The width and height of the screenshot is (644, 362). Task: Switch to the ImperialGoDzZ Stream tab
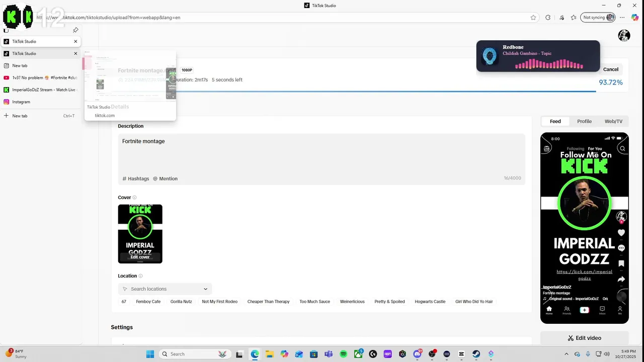(40, 89)
